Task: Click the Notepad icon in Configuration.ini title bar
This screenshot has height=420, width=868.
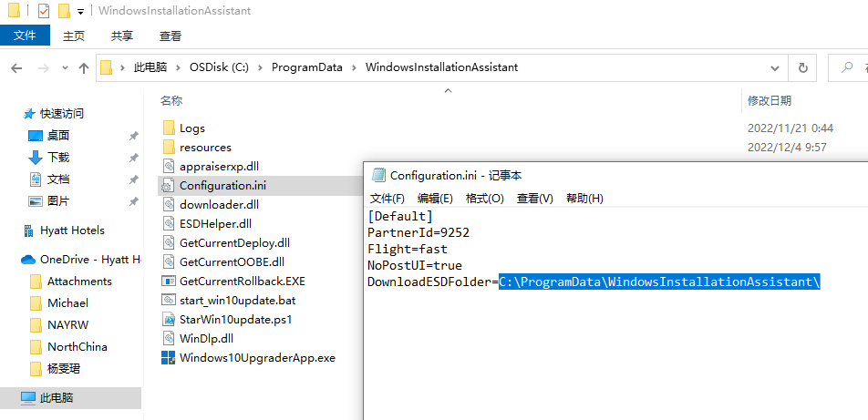Action: tap(378, 175)
